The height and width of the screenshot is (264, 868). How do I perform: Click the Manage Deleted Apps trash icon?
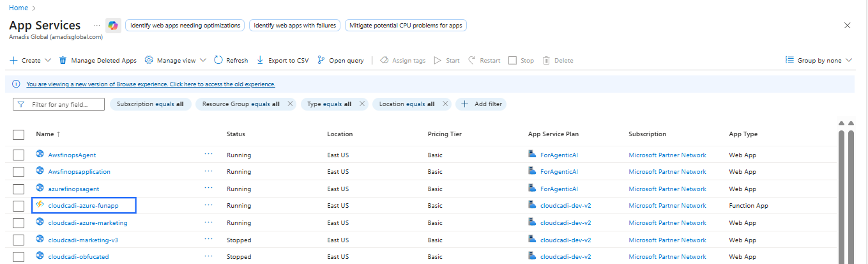point(63,60)
